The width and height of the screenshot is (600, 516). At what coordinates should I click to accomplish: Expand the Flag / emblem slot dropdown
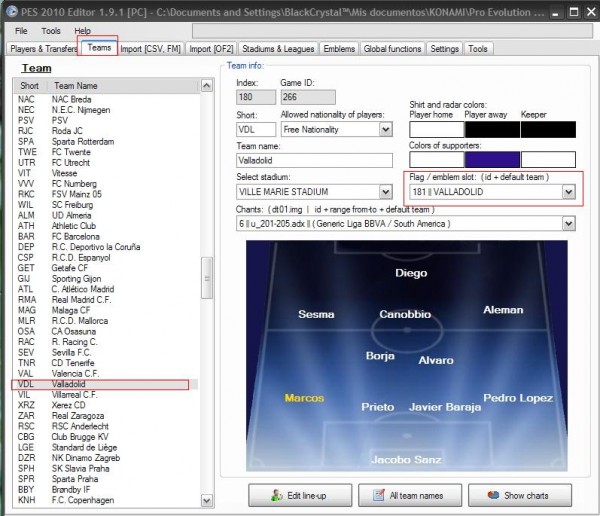[569, 192]
